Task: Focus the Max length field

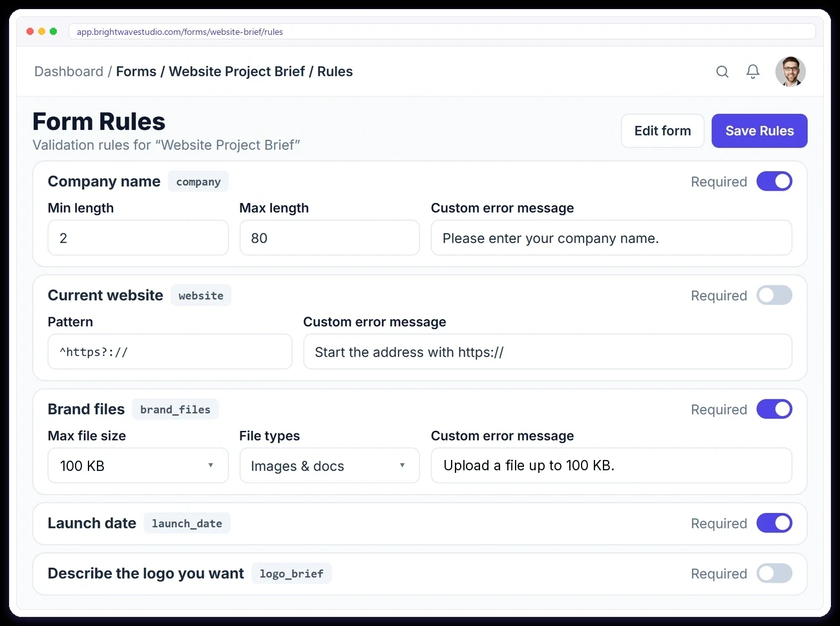Action: [x=330, y=238]
